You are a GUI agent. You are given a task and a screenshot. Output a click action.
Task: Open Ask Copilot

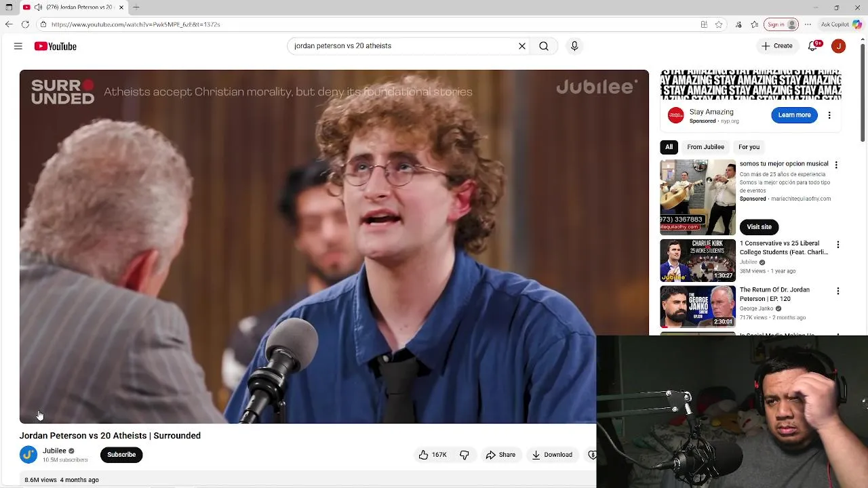pos(842,24)
